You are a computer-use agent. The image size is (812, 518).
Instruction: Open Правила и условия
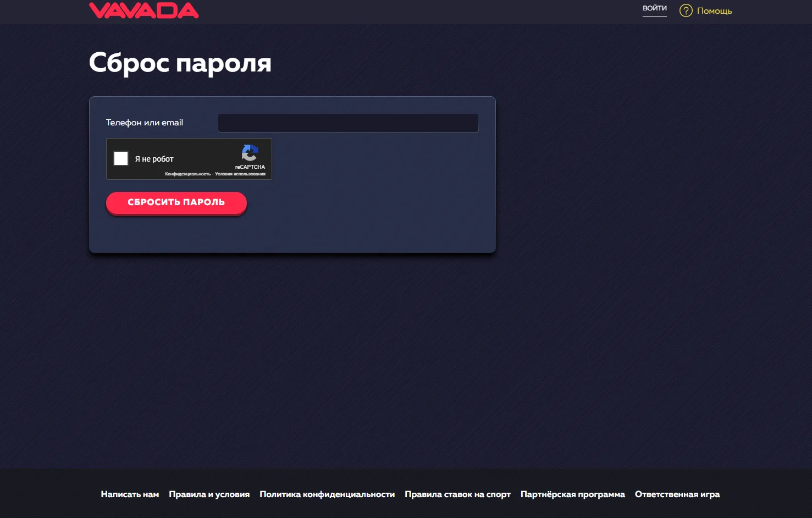(x=209, y=494)
